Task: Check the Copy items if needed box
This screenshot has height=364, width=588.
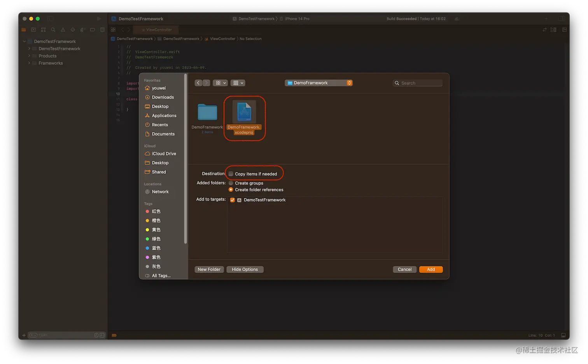Action: point(231,174)
